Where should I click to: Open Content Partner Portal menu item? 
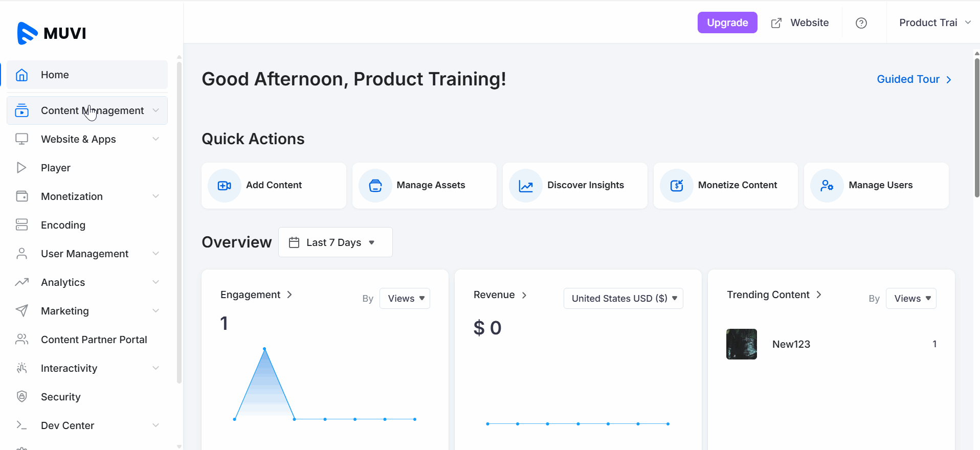[94, 340]
